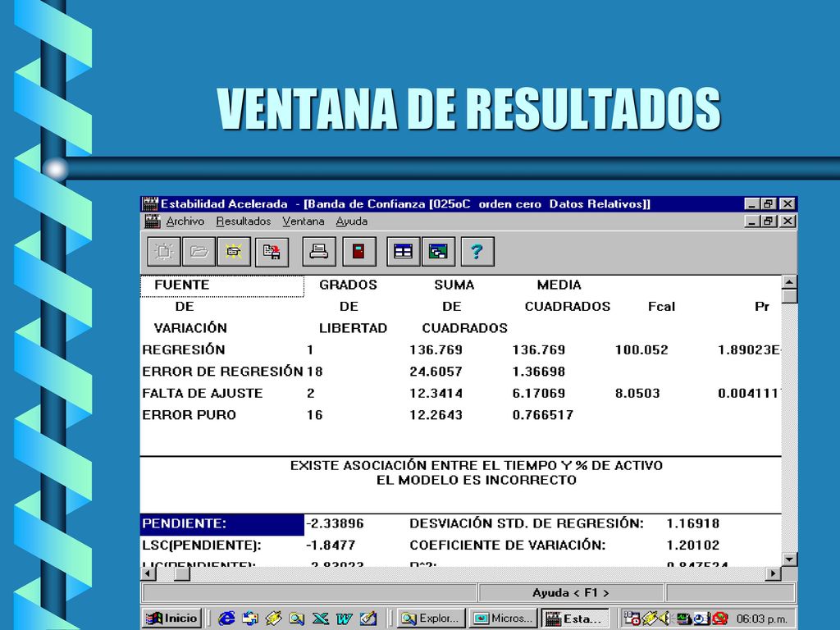Click the magnifier folder quick launch icon
This screenshot has width=840, height=630.
(x=296, y=619)
